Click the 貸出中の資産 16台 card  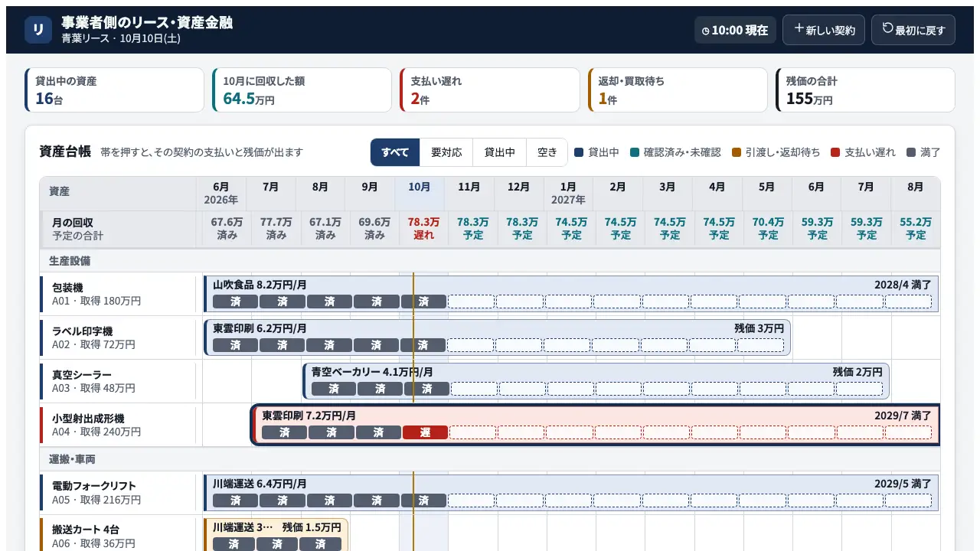(x=115, y=90)
